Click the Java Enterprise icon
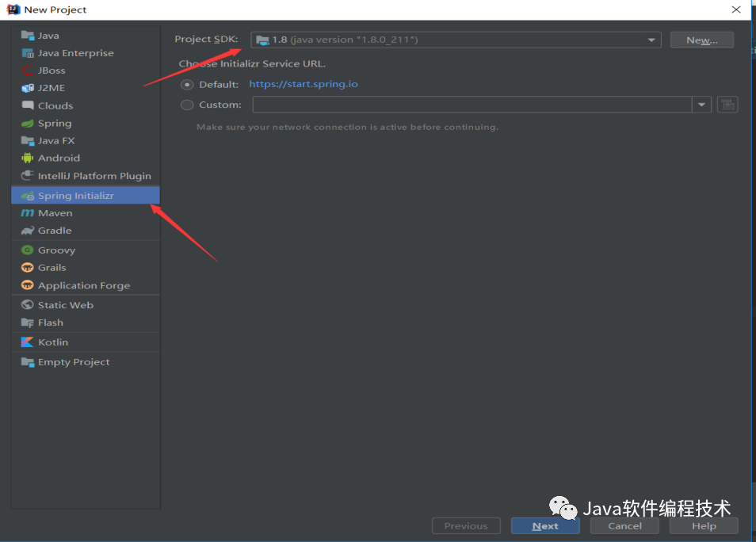The height and width of the screenshot is (542, 756). pyautogui.click(x=28, y=53)
